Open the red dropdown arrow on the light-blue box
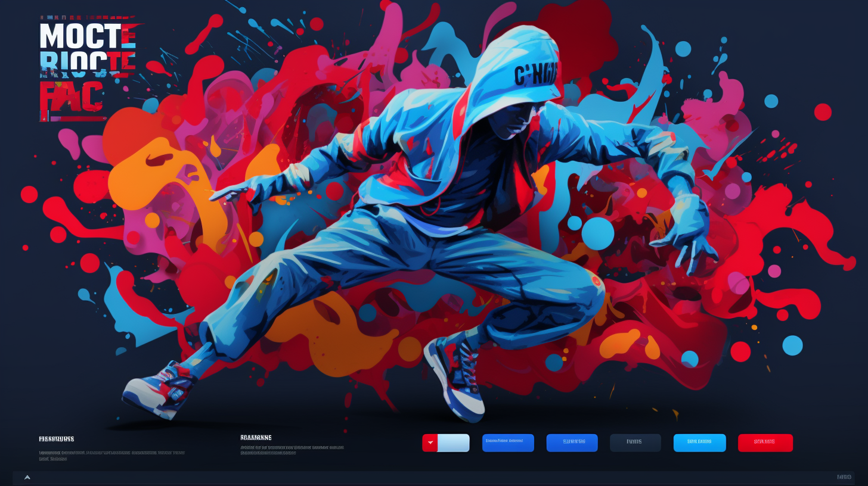 click(430, 443)
